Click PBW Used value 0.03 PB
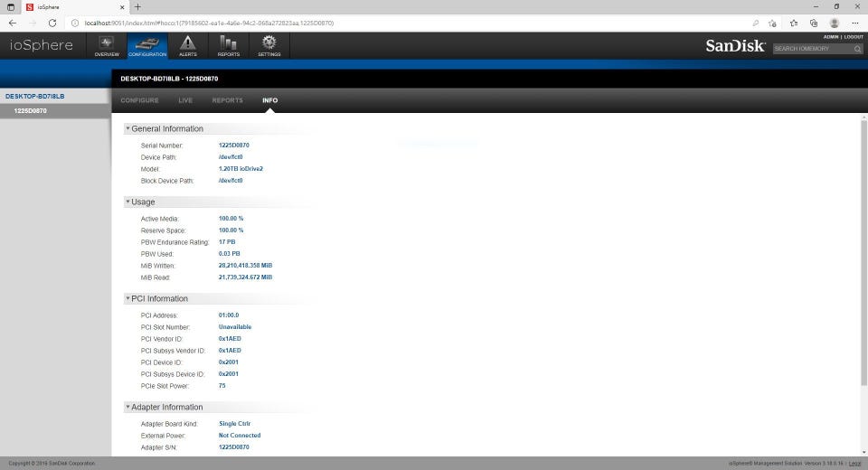 click(229, 254)
